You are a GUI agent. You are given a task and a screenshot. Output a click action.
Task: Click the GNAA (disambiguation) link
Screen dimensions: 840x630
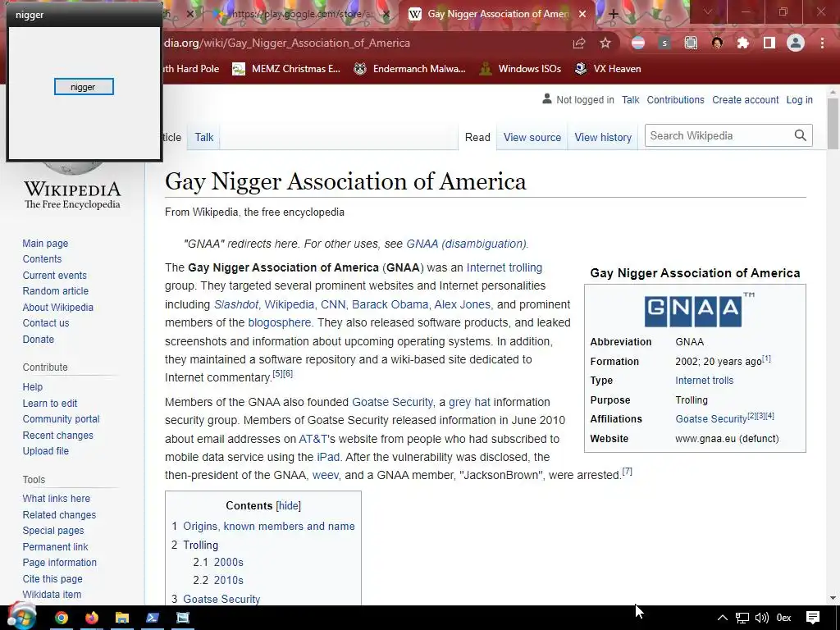click(466, 244)
